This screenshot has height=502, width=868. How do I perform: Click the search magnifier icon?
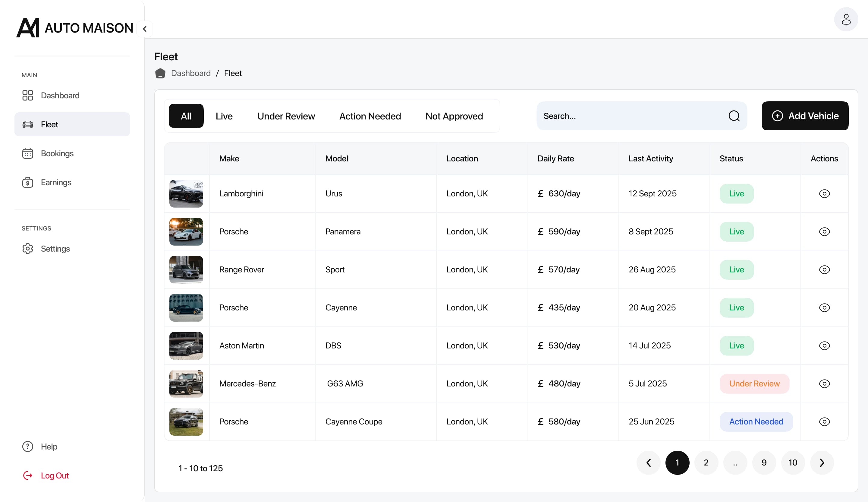(x=734, y=116)
